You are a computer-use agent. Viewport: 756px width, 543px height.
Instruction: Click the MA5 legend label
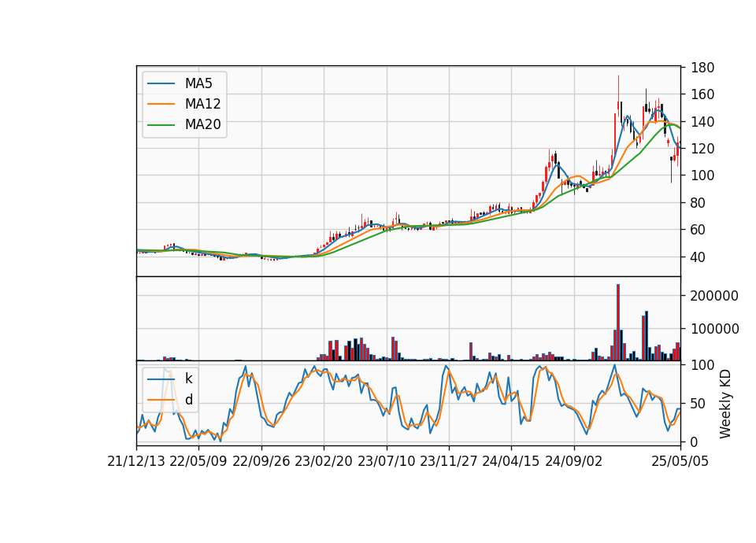pos(198,83)
